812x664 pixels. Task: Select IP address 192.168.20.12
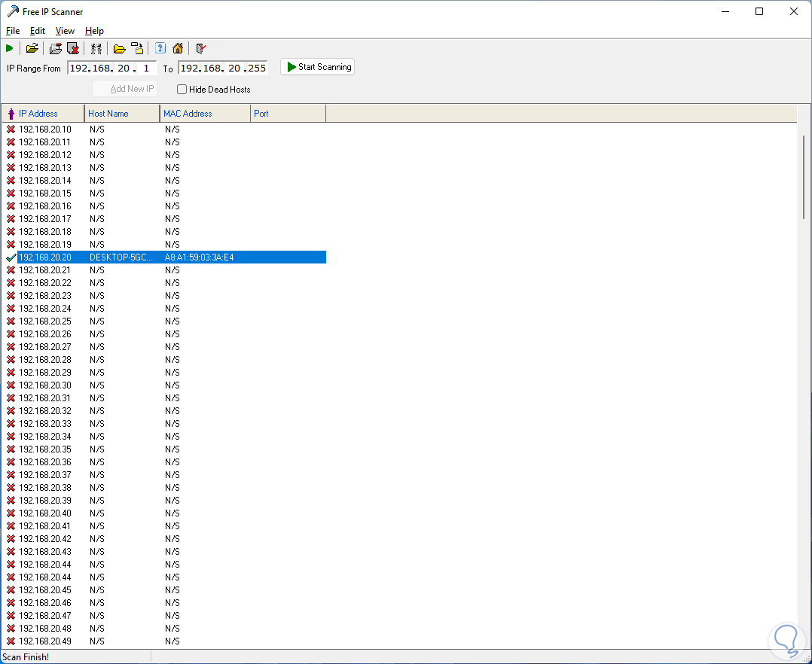[44, 155]
